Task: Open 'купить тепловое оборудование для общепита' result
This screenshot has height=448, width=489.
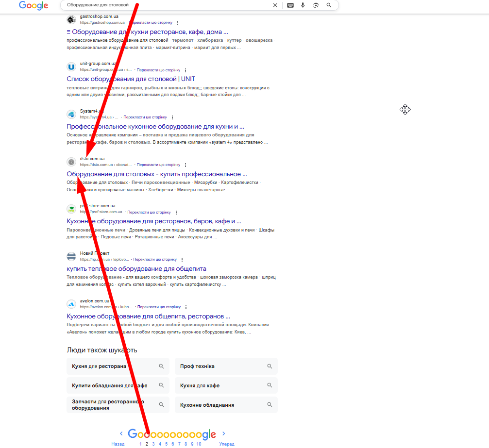Action: 136,269
